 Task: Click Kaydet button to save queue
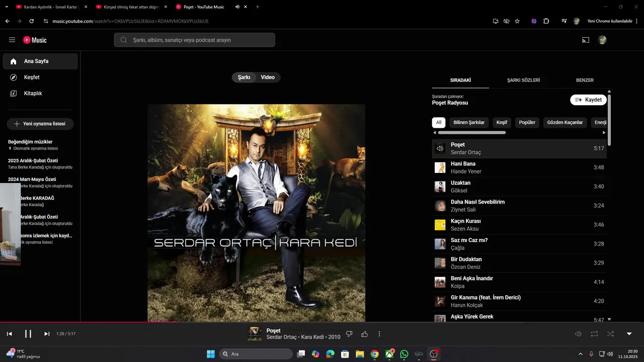(x=588, y=100)
